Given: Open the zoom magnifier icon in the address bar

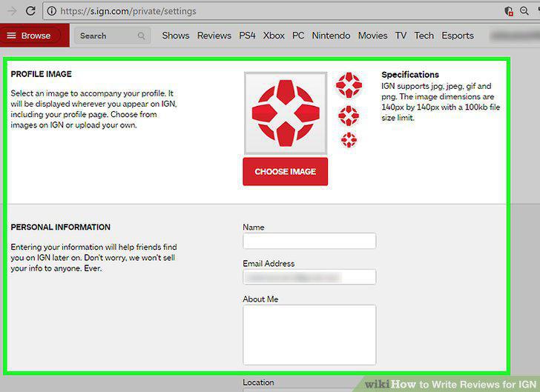Looking at the screenshot, I should 524,11.
